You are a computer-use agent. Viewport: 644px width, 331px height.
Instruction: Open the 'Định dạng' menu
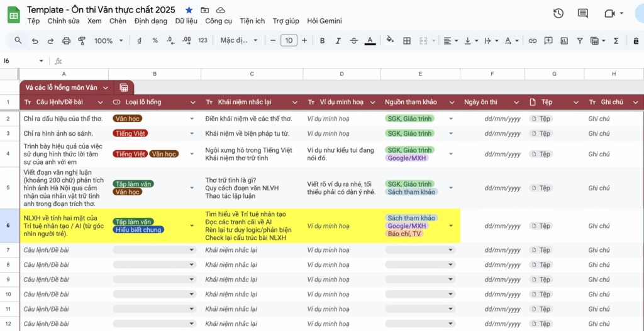[x=150, y=21]
